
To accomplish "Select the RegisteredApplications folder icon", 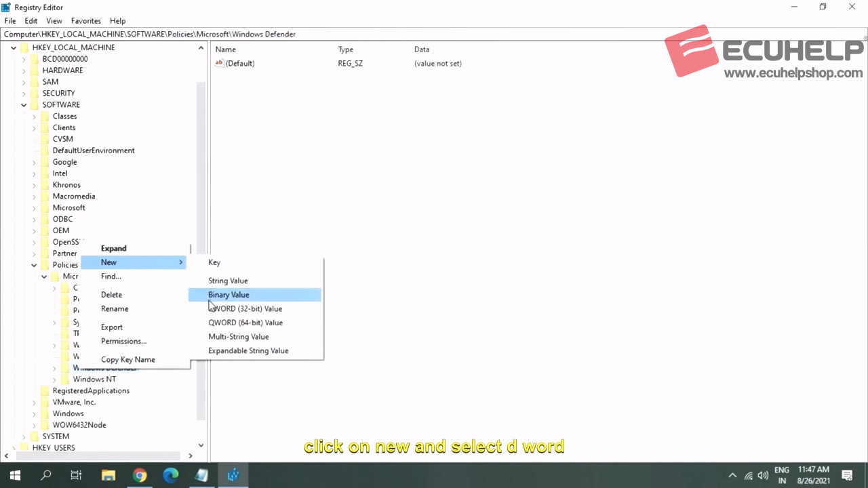I will point(45,391).
